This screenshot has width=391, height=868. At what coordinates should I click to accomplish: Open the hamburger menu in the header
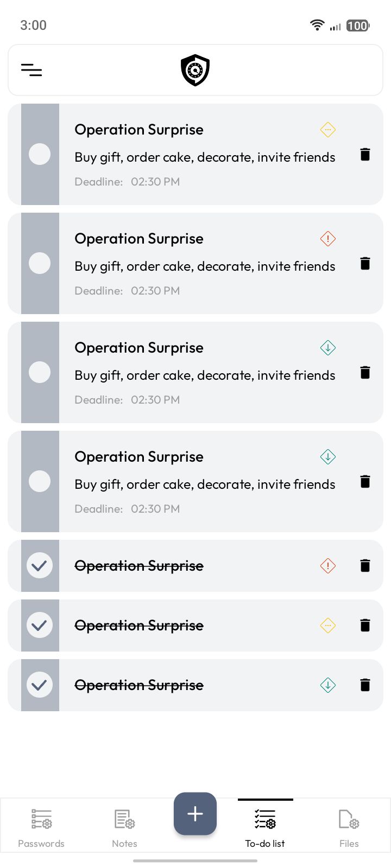31,70
